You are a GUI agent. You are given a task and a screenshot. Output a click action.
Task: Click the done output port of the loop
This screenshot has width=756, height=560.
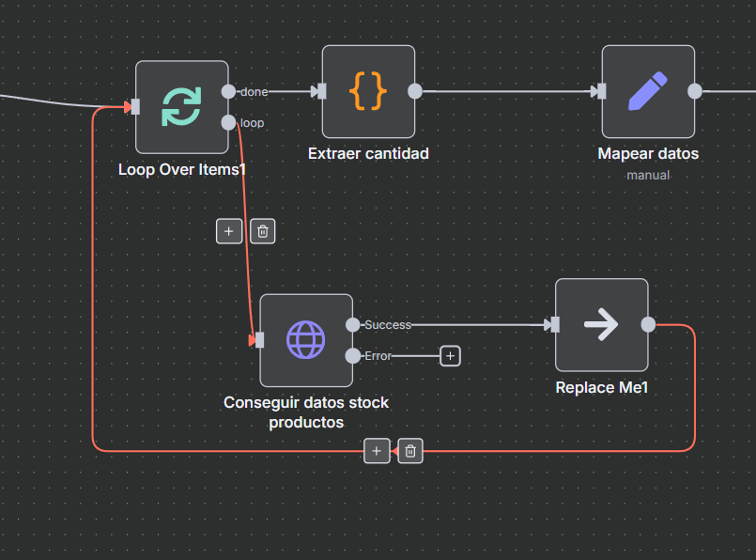[x=228, y=91]
